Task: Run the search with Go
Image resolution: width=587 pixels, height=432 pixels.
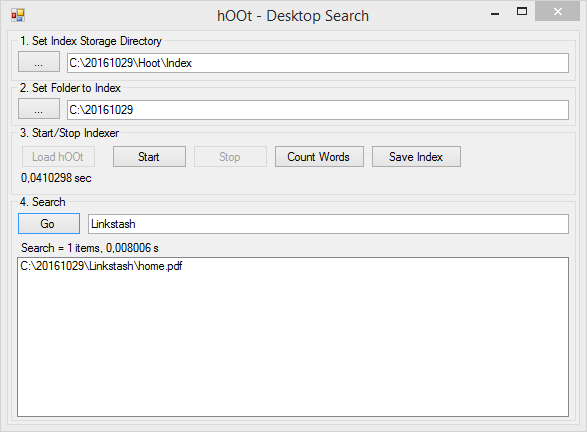Action: point(49,223)
